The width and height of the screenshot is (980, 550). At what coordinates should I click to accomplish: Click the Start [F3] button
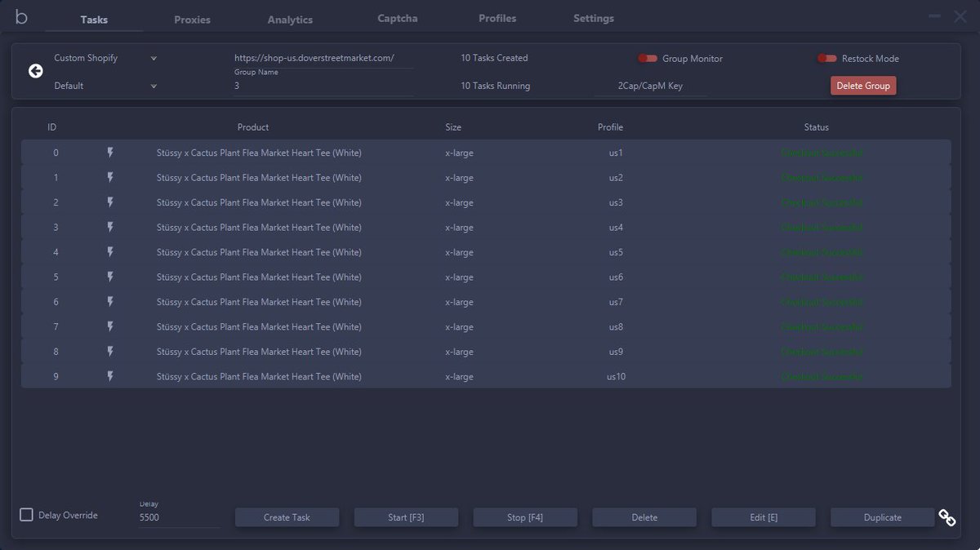point(406,517)
